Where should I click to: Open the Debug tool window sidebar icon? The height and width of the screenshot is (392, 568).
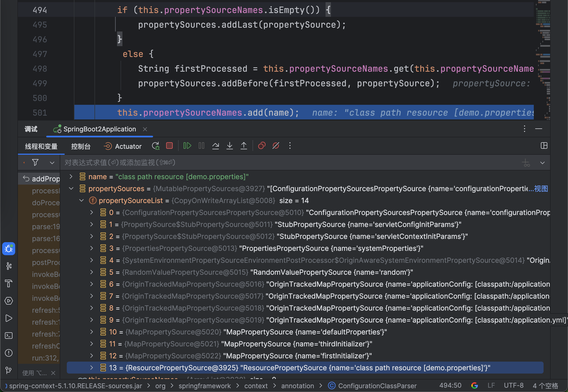[9, 249]
